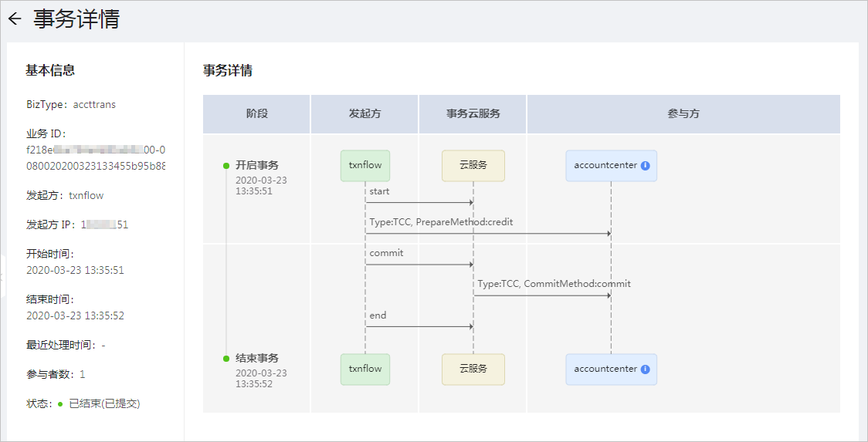The image size is (868, 442).
Task: Click green dot beside 开启事务 stage
Action: [x=225, y=165]
